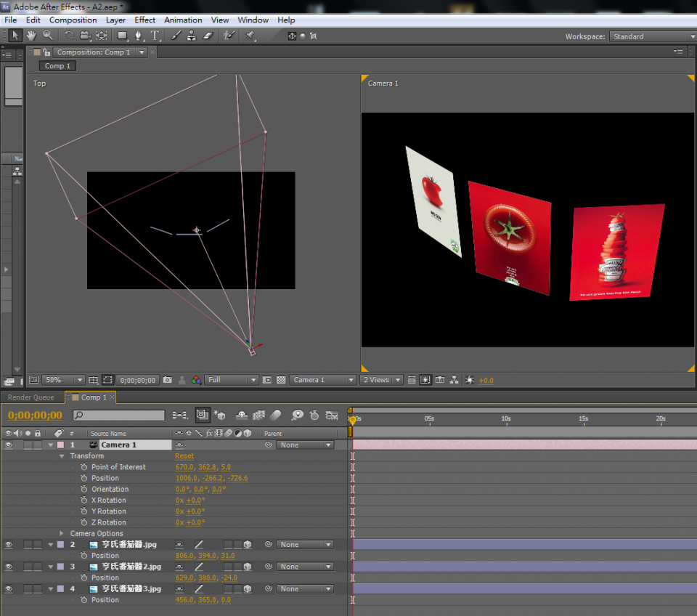Select the Clone Stamp tool
This screenshot has width=697, height=616.
(192, 36)
